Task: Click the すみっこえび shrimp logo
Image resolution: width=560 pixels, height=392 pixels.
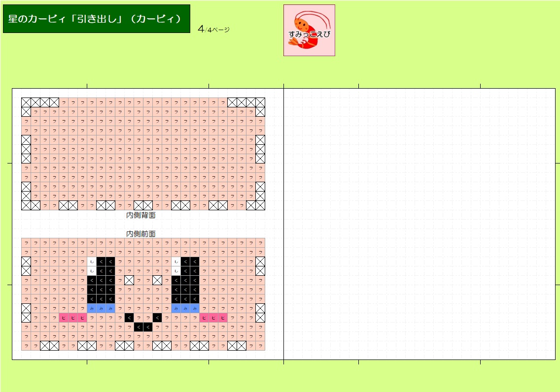Action: (x=309, y=31)
